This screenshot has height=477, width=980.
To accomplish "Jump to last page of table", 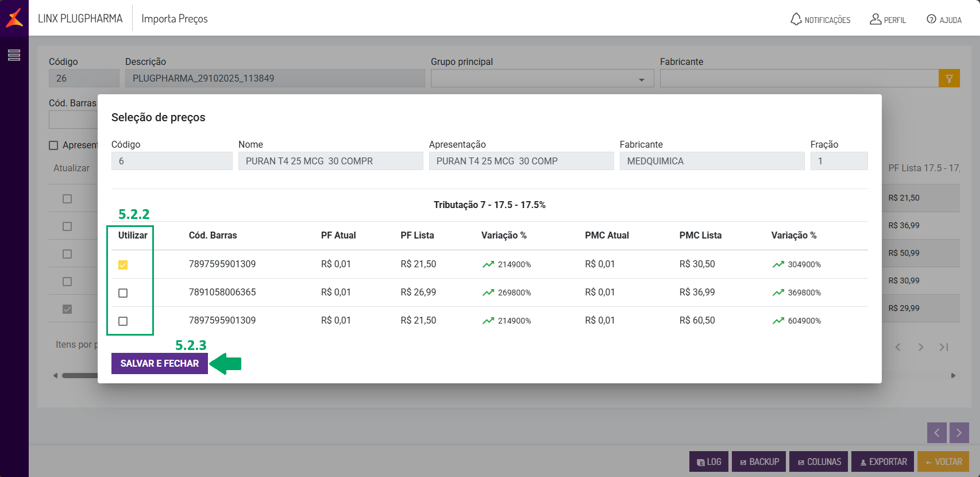I will [x=943, y=347].
